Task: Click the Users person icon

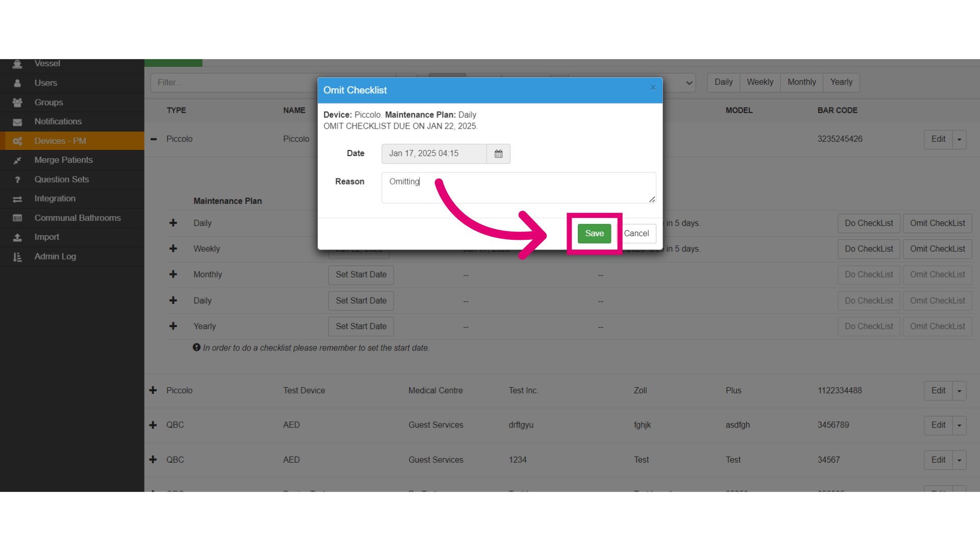Action: (x=17, y=83)
